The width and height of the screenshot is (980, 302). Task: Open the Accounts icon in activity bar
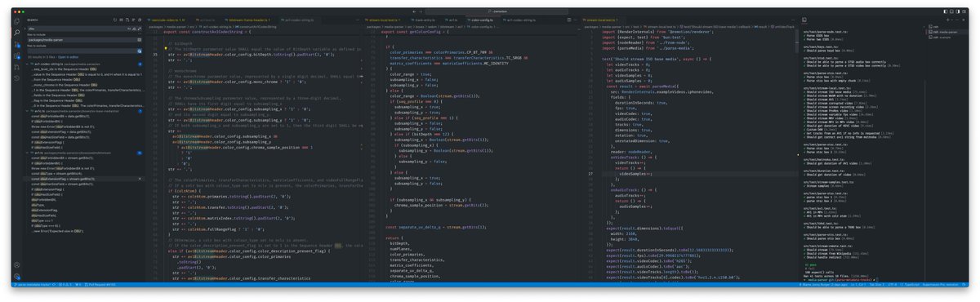[16, 265]
